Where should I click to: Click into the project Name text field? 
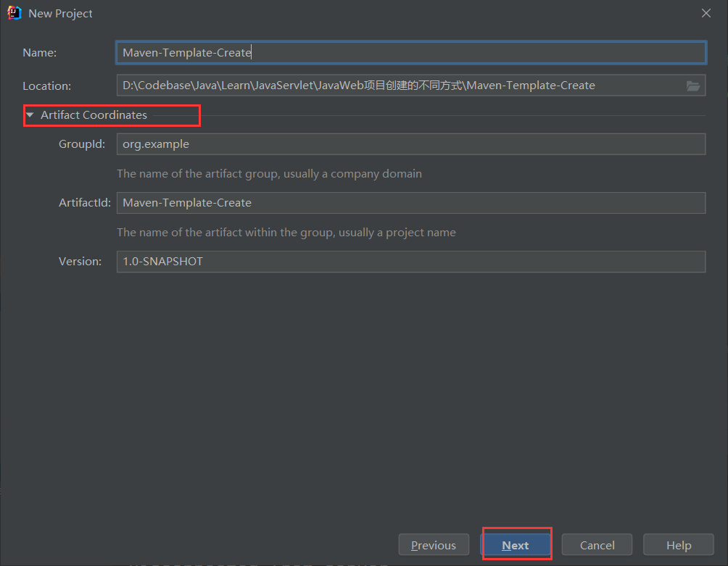[x=410, y=53]
